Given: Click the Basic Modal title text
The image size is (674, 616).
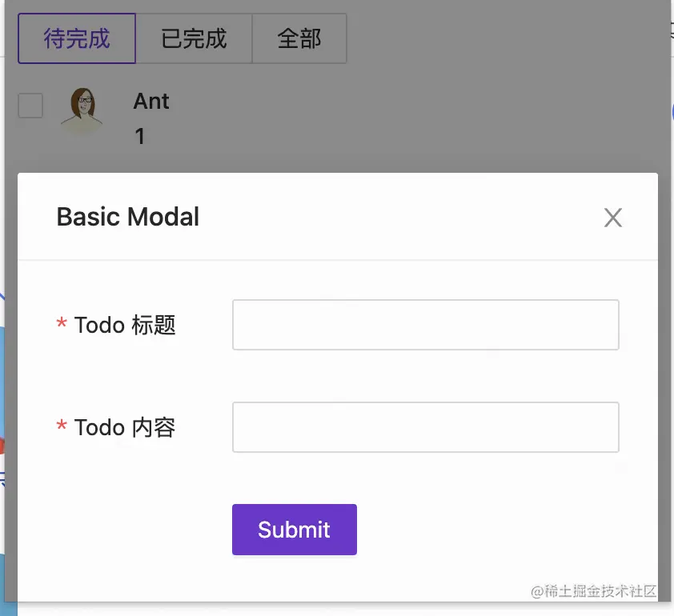Looking at the screenshot, I should pos(127,217).
